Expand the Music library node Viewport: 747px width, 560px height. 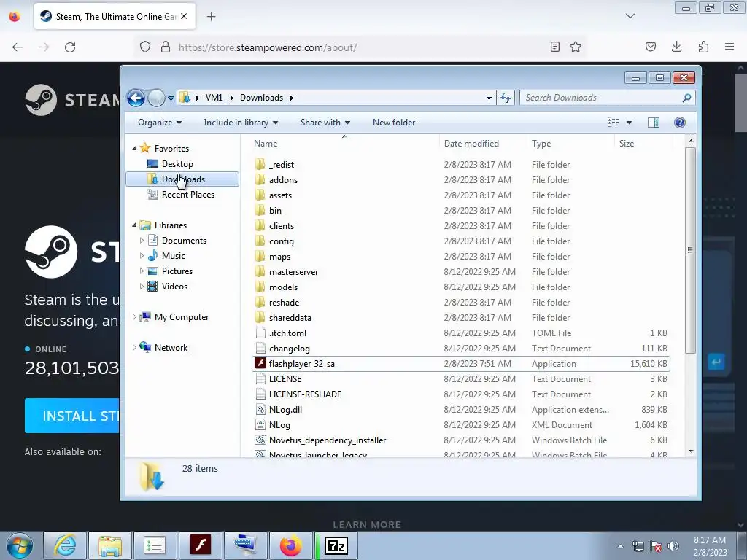coord(142,256)
